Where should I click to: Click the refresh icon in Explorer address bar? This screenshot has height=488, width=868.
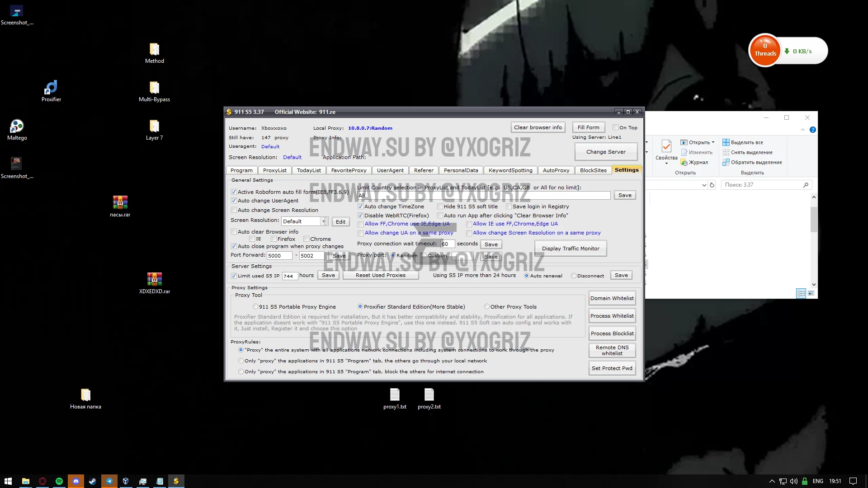(x=712, y=185)
